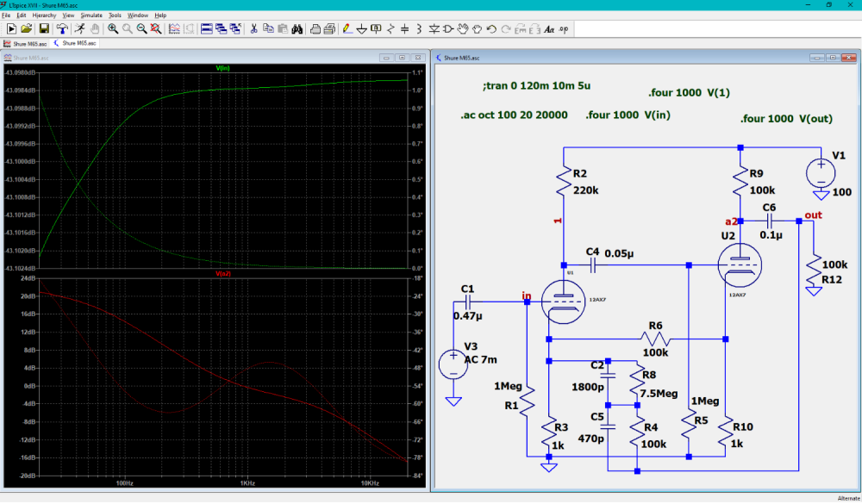
Task: Click the .ac oct 100 20 20000 directive
Action: pyautogui.click(x=512, y=115)
